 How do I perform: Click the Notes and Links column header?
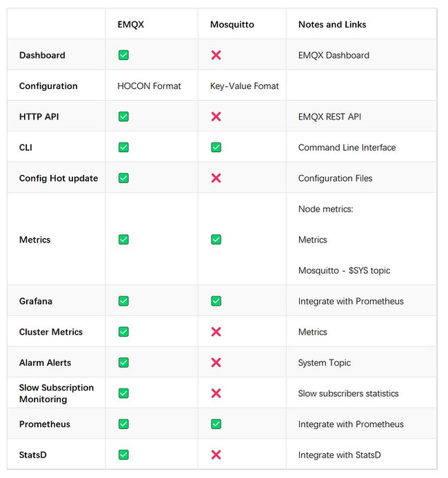pyautogui.click(x=332, y=24)
